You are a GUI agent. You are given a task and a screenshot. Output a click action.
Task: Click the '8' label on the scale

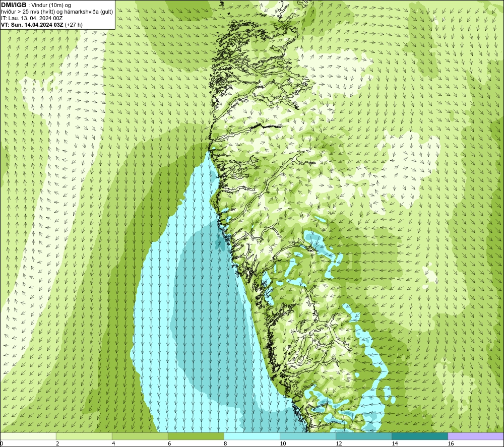[225, 443]
